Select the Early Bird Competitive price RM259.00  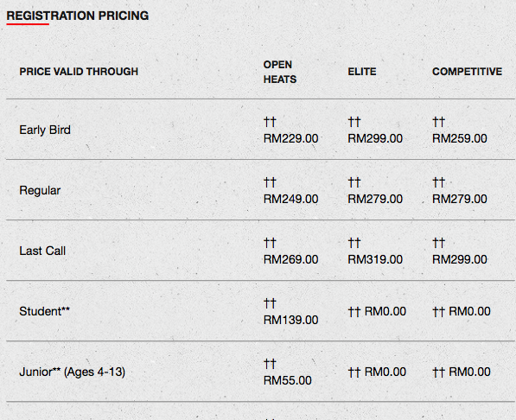(460, 138)
